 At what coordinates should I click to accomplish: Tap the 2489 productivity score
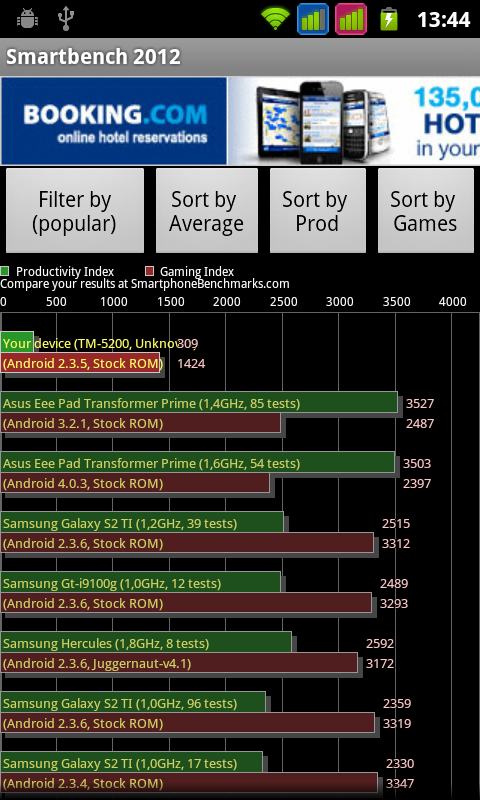(x=394, y=584)
